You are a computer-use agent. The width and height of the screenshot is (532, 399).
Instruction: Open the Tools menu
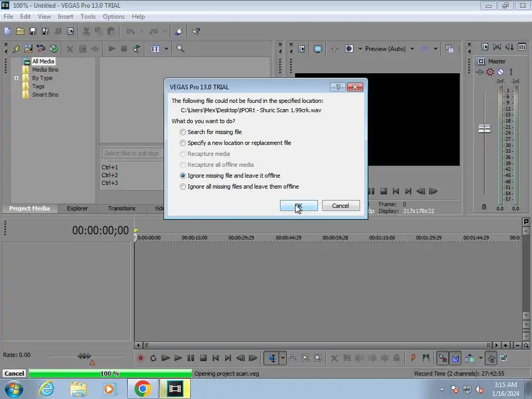pos(88,16)
